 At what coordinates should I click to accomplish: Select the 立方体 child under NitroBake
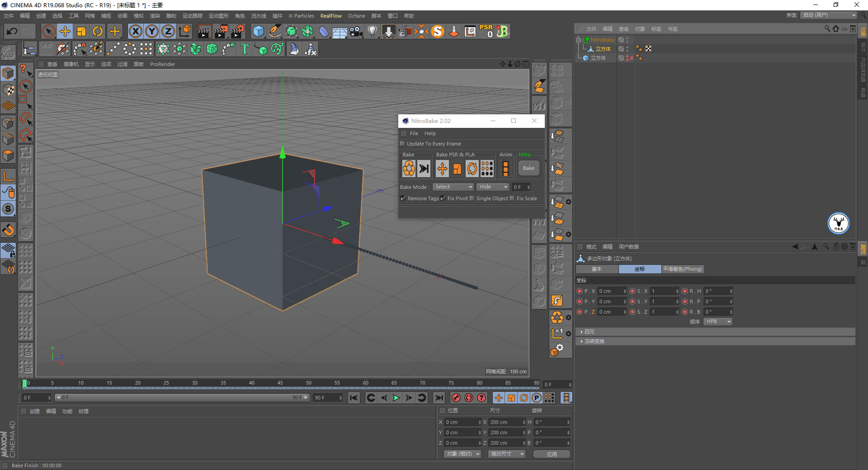click(603, 49)
